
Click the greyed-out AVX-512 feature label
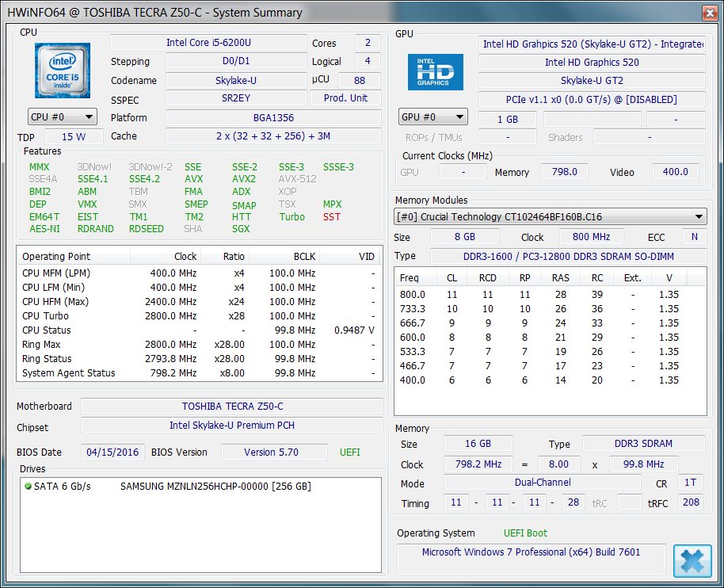[x=297, y=179]
